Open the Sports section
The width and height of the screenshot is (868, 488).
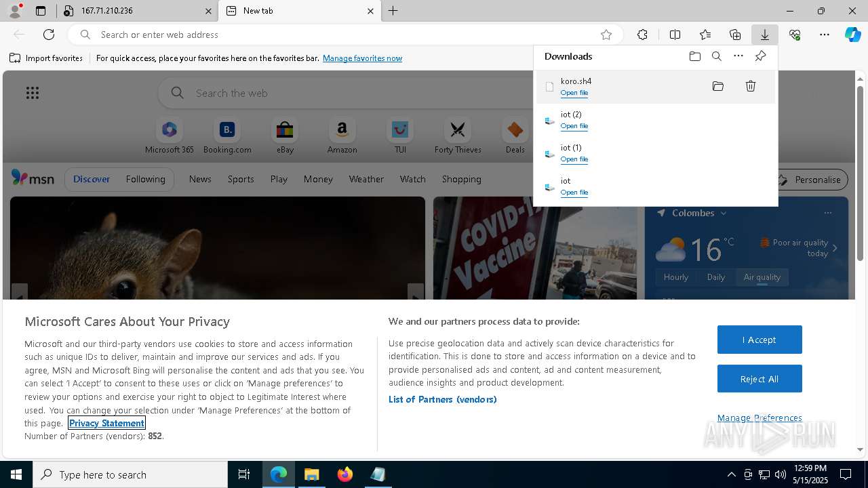coord(241,179)
